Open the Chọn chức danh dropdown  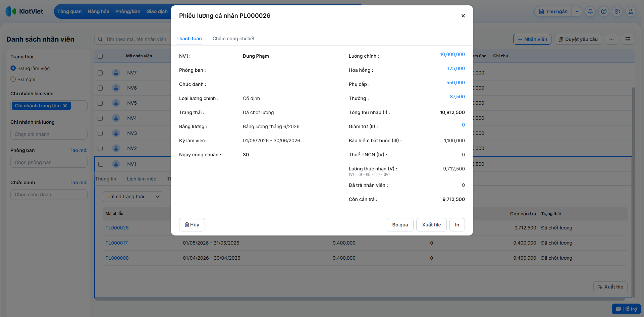click(x=49, y=195)
